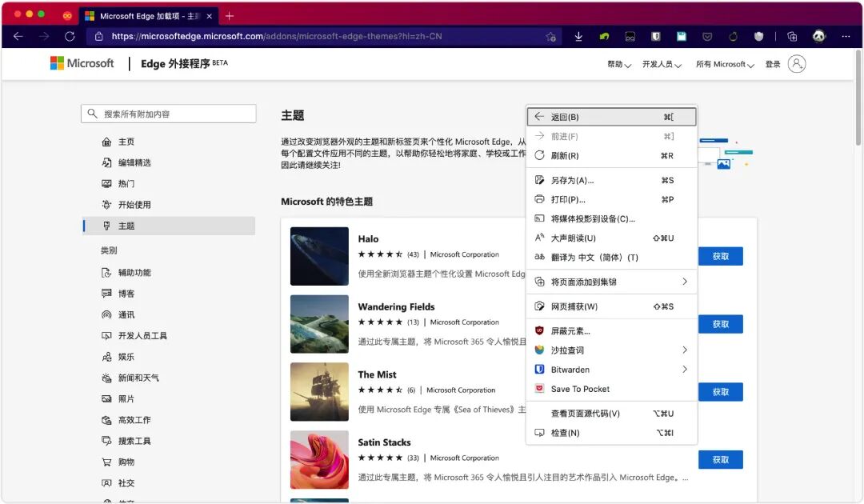Expand Bitwarden submenu in context menu
Image resolution: width=864 pixels, height=504 pixels.
pos(612,370)
